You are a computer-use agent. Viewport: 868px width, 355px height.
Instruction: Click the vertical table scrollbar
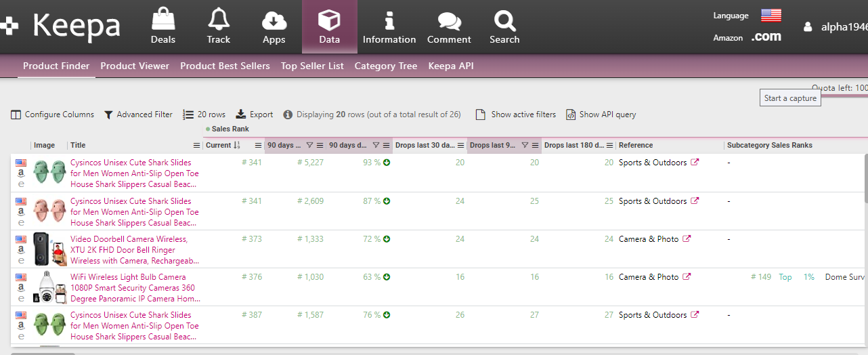point(865,178)
